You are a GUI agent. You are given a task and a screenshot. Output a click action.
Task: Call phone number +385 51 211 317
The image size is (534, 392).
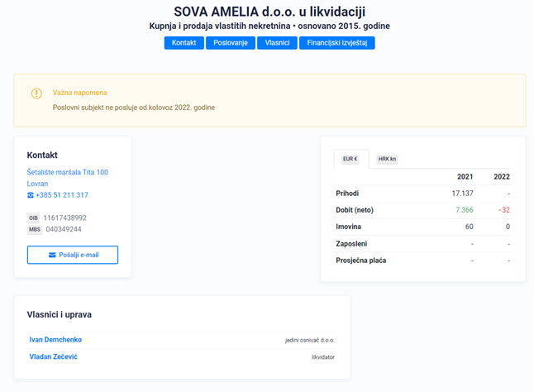tap(62, 195)
